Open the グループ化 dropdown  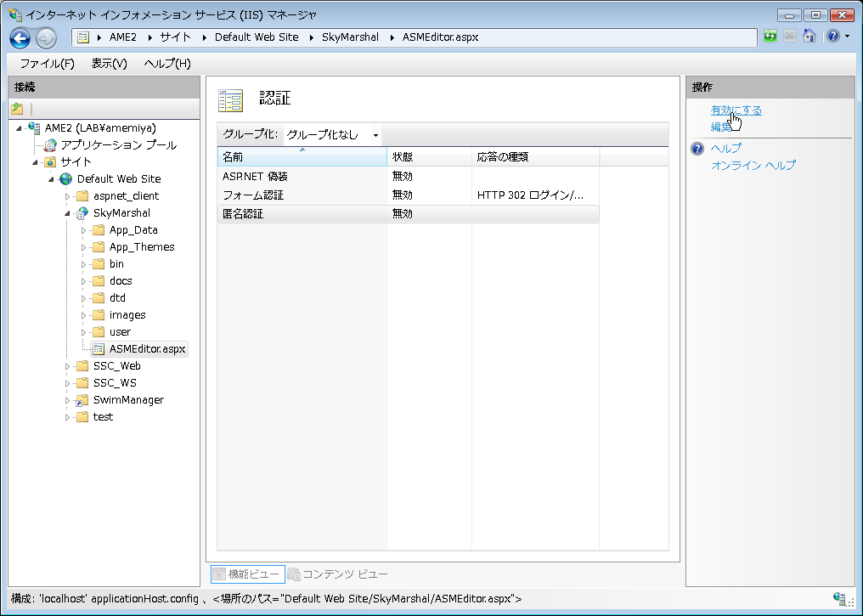pyautogui.click(x=332, y=135)
